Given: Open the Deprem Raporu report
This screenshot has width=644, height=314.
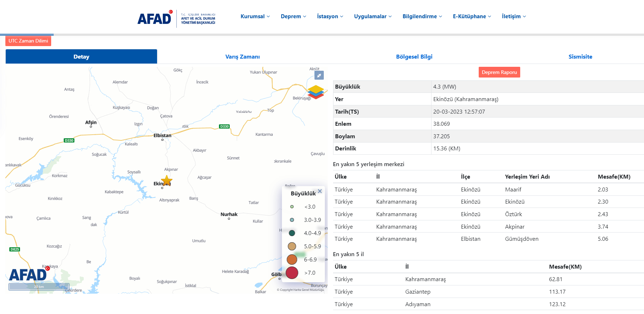Looking at the screenshot, I should pos(499,72).
